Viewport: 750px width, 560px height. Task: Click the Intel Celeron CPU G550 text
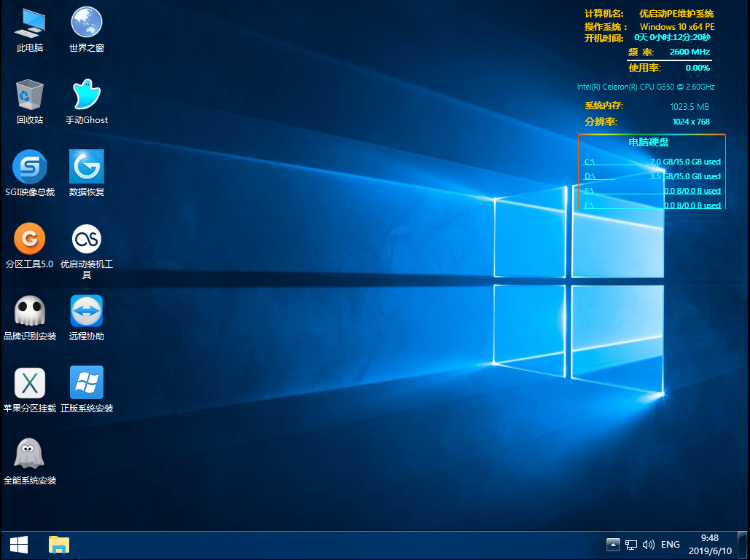(x=646, y=87)
